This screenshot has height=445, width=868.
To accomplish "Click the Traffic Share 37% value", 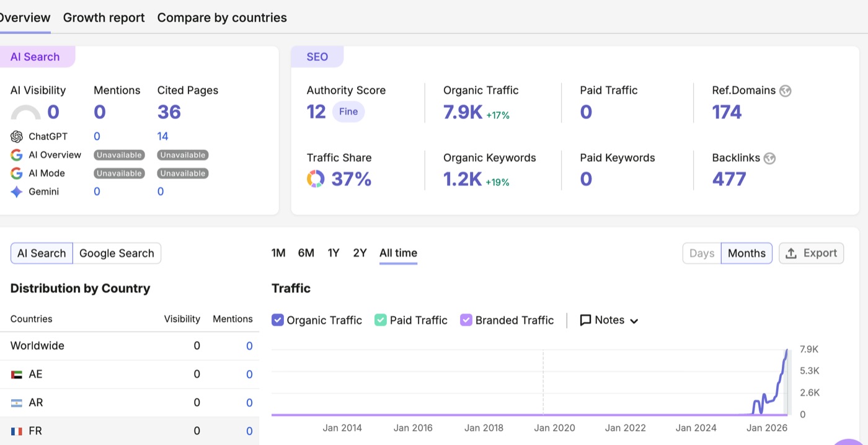I will [352, 179].
